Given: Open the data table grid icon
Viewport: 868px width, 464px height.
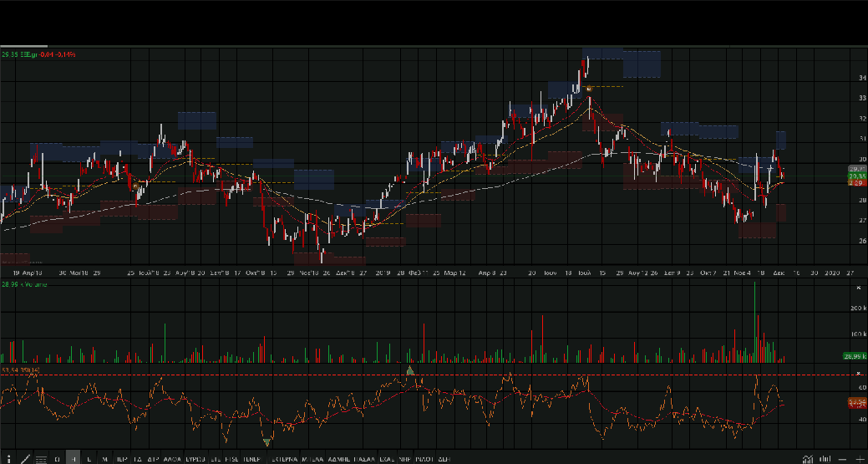Looking at the screenshot, I should pos(41,459).
